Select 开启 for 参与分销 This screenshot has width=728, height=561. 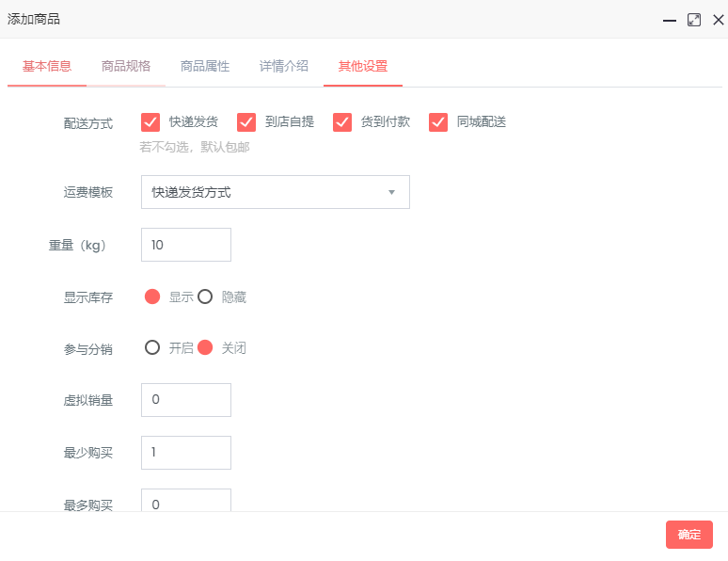[x=152, y=348]
